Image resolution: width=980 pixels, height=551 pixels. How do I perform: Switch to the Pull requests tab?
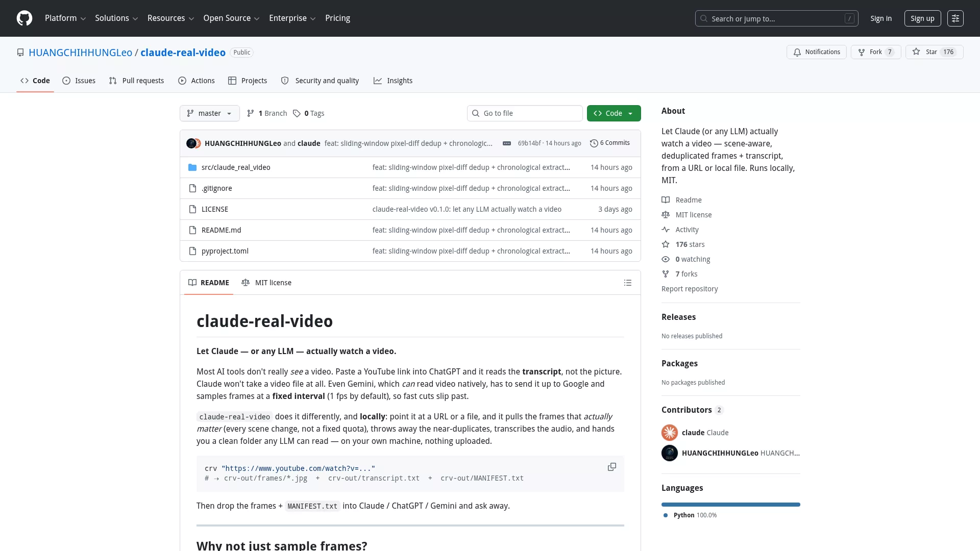pos(137,81)
